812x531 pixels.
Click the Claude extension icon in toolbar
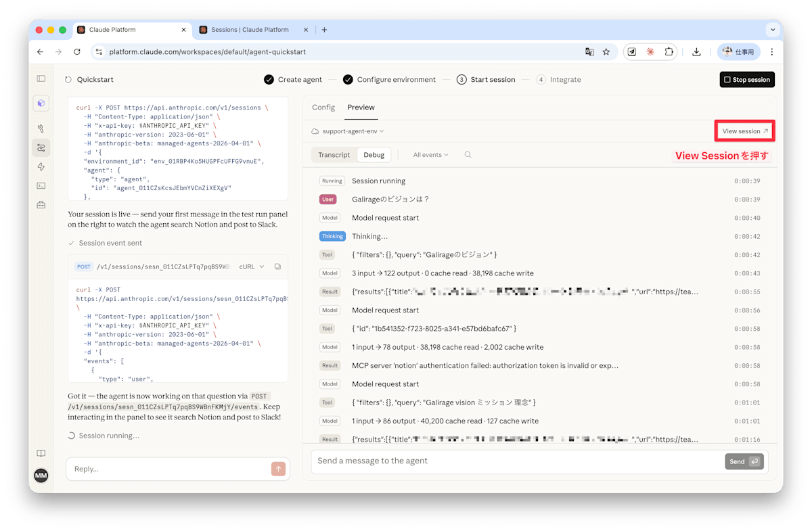tap(650, 51)
